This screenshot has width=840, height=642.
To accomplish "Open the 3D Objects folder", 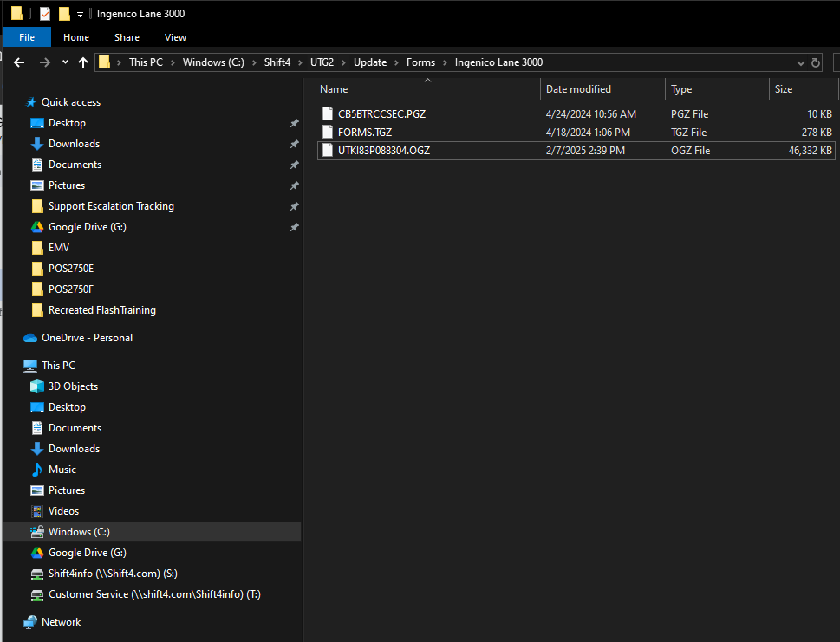I will click(73, 386).
